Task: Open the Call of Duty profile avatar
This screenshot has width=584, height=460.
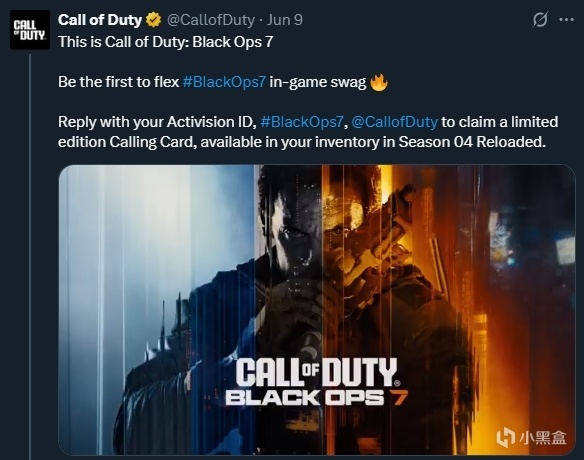Action: click(30, 30)
